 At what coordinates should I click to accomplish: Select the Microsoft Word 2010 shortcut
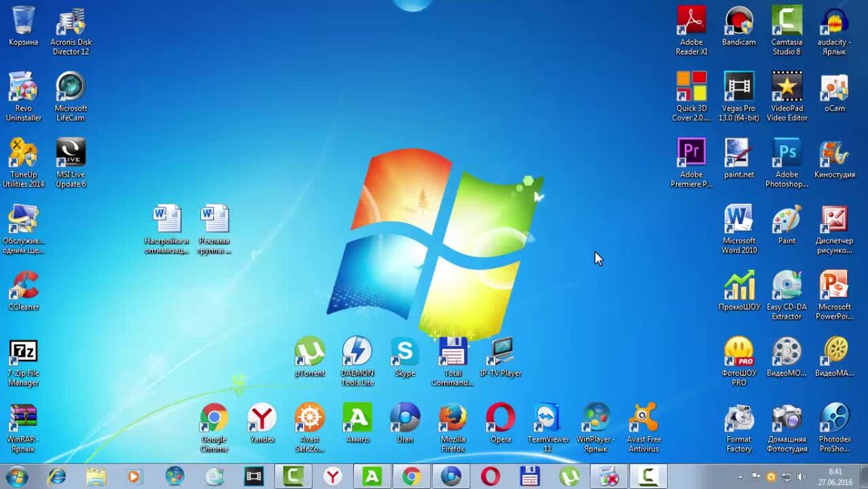click(739, 219)
